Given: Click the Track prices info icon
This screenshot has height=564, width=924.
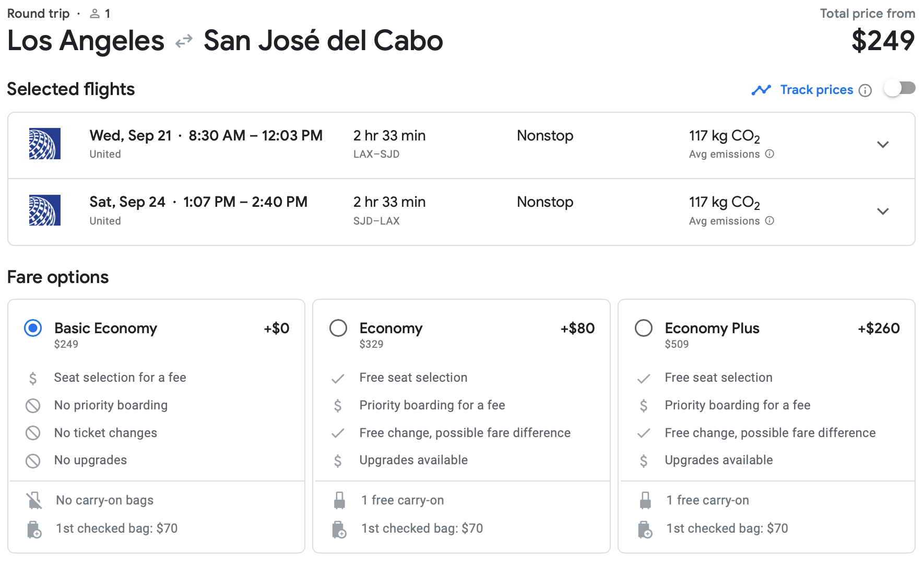Looking at the screenshot, I should pos(865,90).
